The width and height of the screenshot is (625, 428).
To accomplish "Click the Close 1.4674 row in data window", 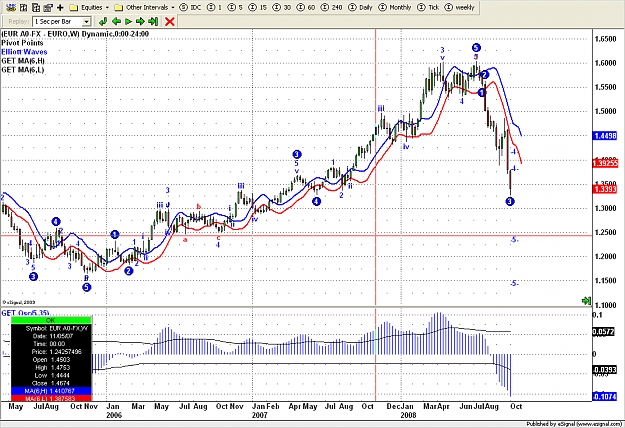I will [51, 383].
